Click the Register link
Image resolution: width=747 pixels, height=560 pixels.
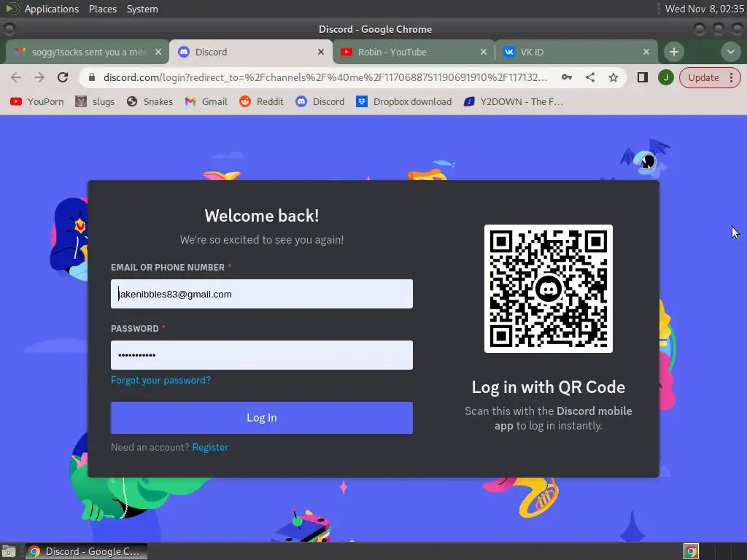coord(210,447)
